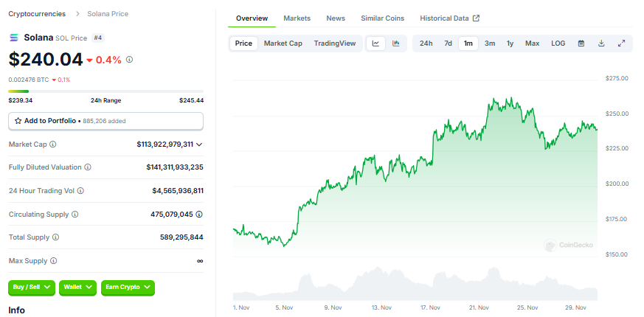Viewport: 644px width, 317px height.
Task: Click the Info section heading
Action: click(x=16, y=310)
